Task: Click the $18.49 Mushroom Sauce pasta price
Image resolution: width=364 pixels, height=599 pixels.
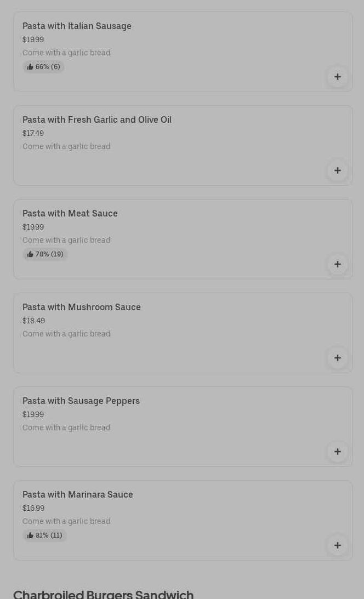Action: (x=33, y=321)
